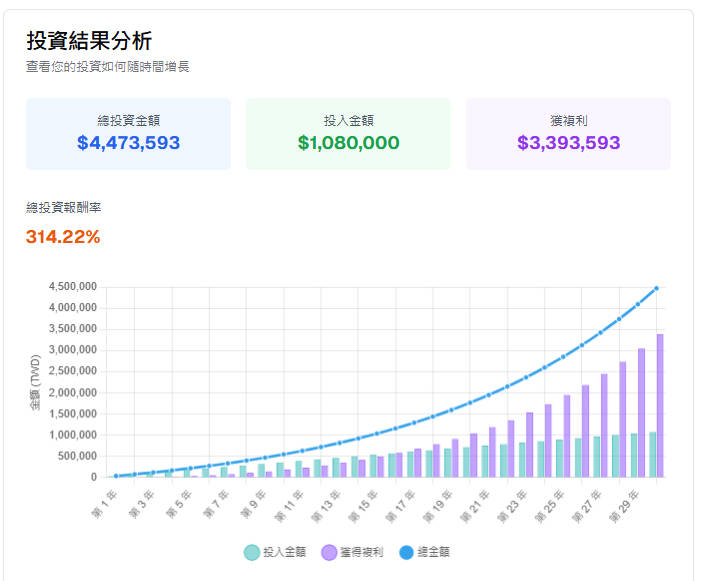Click the tallest purple bar at chart's right end
704x581 pixels.
click(x=660, y=405)
